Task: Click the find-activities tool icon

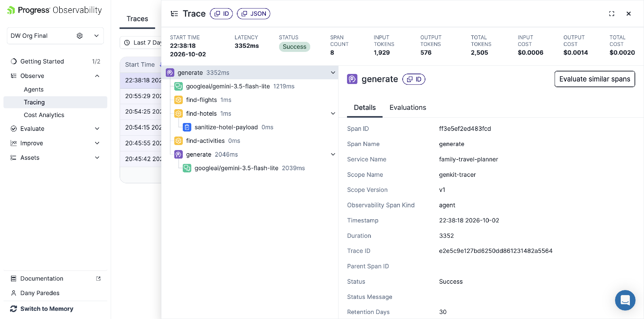Action: pos(178,141)
